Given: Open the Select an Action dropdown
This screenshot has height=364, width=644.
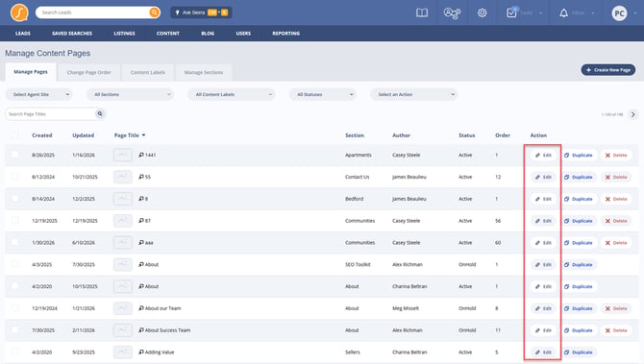Looking at the screenshot, I should [x=414, y=94].
